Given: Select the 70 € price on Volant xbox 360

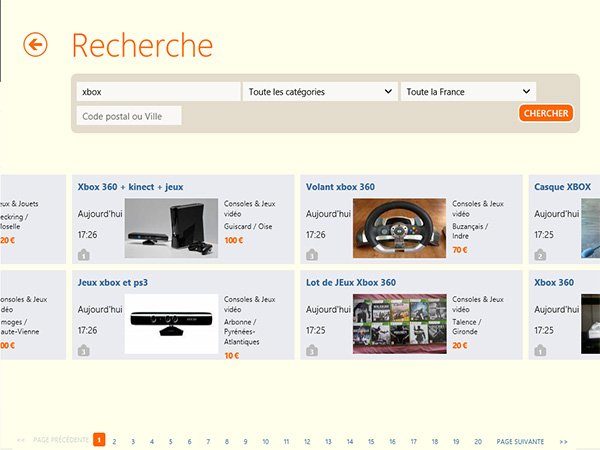Looking at the screenshot, I should coord(460,250).
